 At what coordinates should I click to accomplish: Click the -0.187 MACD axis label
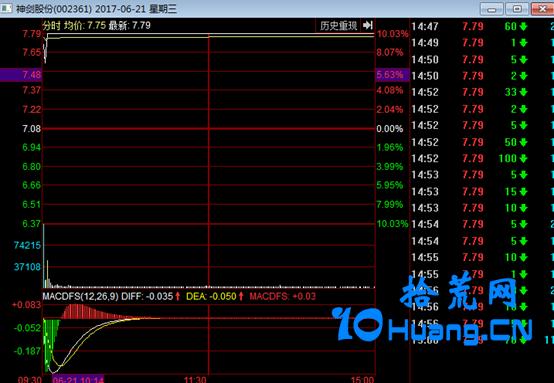tap(27, 351)
